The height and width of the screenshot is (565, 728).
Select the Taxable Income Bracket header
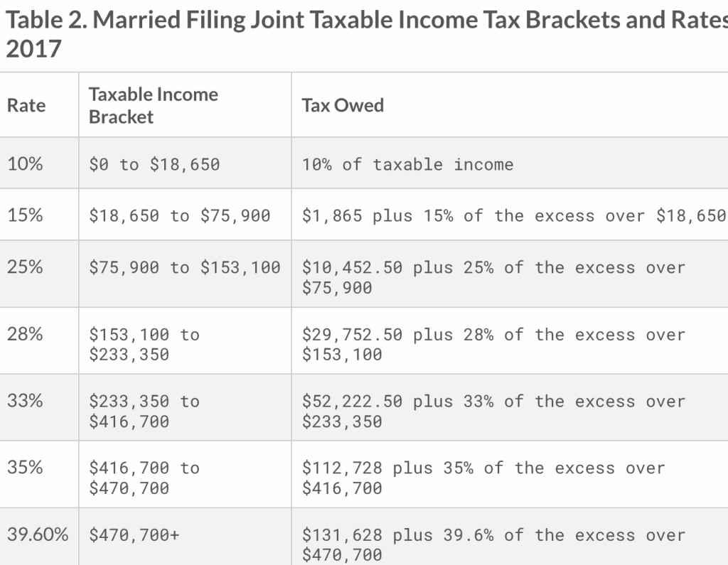click(153, 106)
